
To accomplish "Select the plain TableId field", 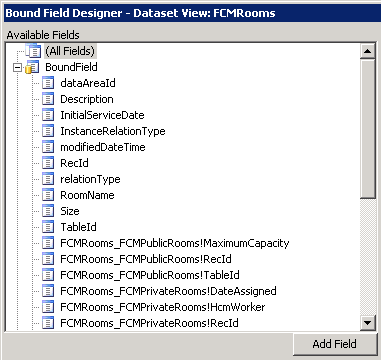I will (x=78, y=227).
